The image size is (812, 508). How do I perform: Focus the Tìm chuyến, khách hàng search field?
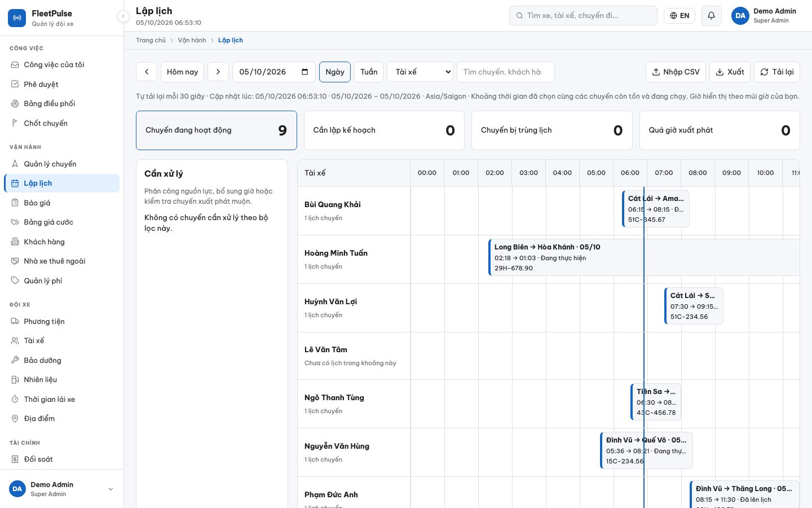506,72
